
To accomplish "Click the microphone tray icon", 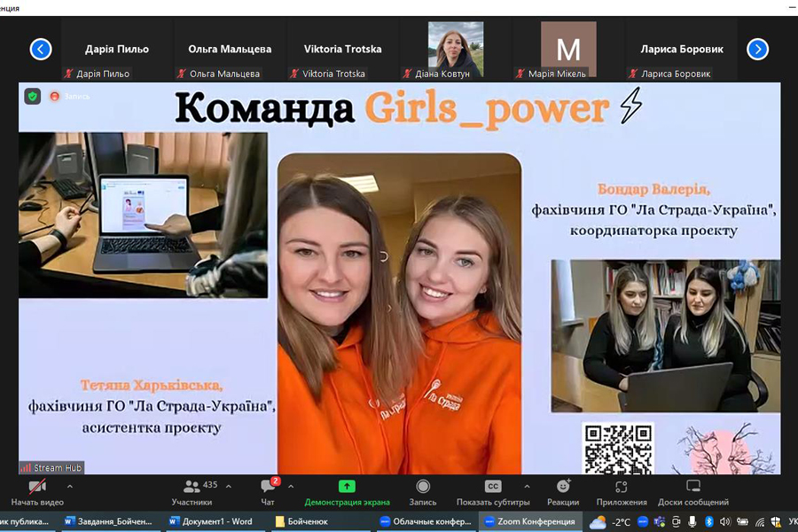I will tap(692, 522).
